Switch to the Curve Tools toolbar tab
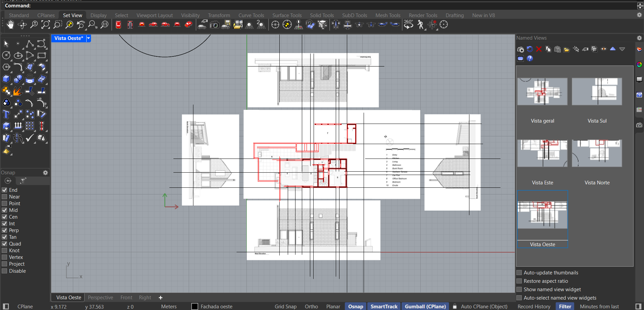 251,15
